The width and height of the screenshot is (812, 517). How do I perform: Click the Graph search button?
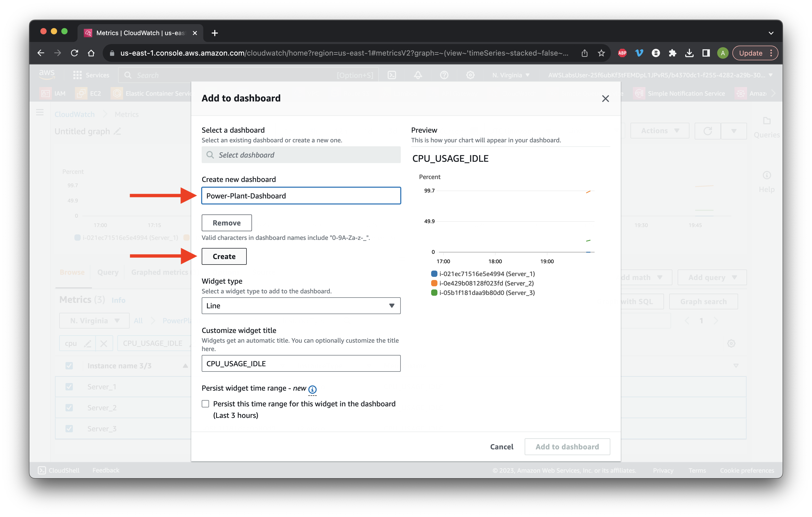click(703, 302)
